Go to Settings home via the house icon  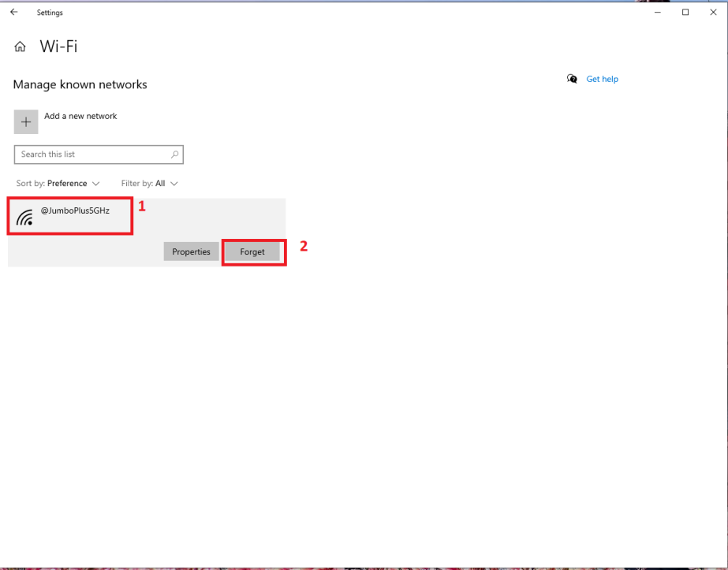(19, 47)
